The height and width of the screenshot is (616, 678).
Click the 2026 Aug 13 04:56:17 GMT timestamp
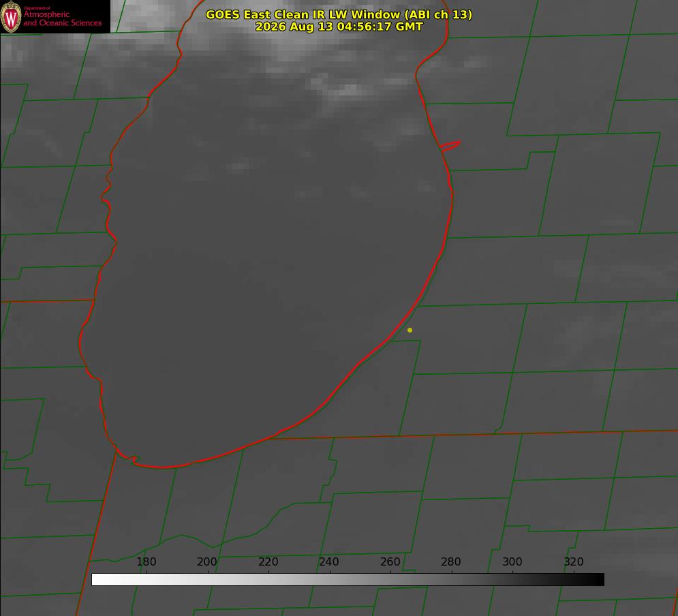[339, 27]
